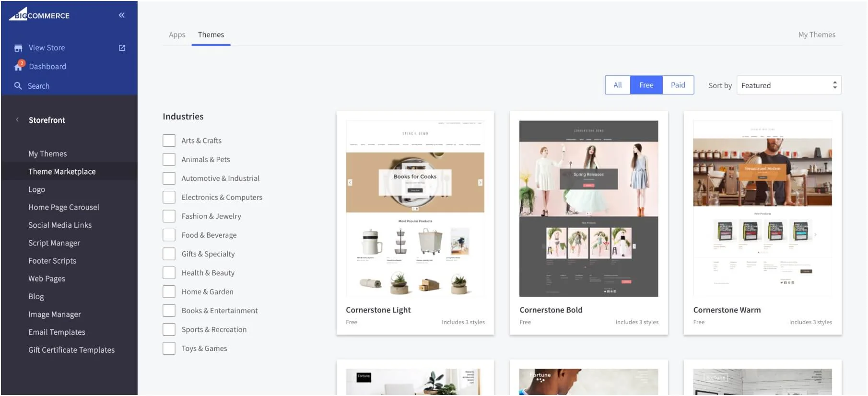Click the Dashboard notification badge
The width and height of the screenshot is (868, 396).
22,63
